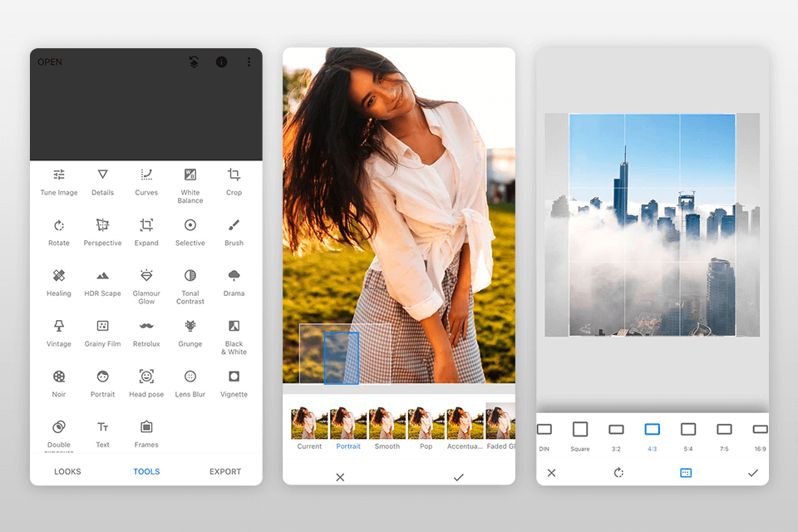Tap the blue navigator box on portrait photo
The height and width of the screenshot is (532, 798).
coord(342,358)
